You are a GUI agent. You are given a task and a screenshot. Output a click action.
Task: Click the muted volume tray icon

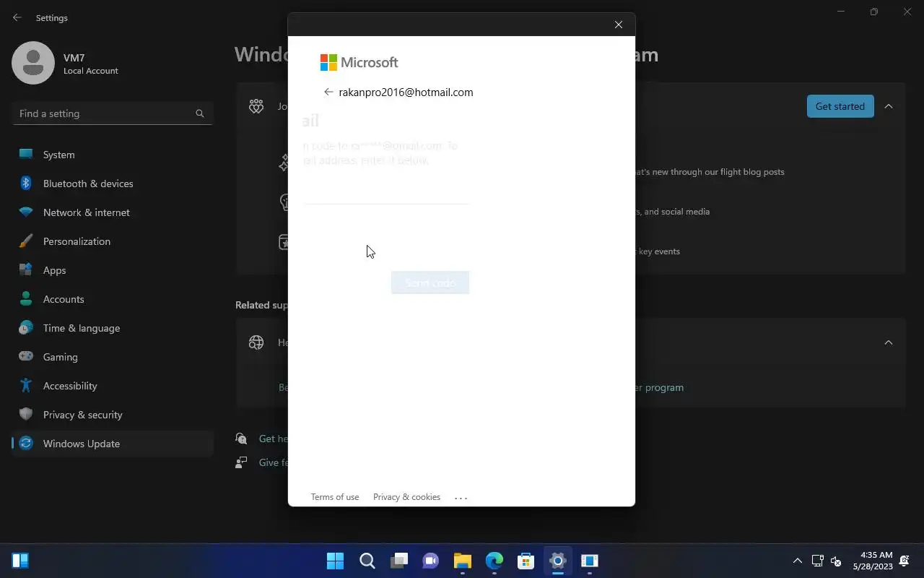coord(836,561)
